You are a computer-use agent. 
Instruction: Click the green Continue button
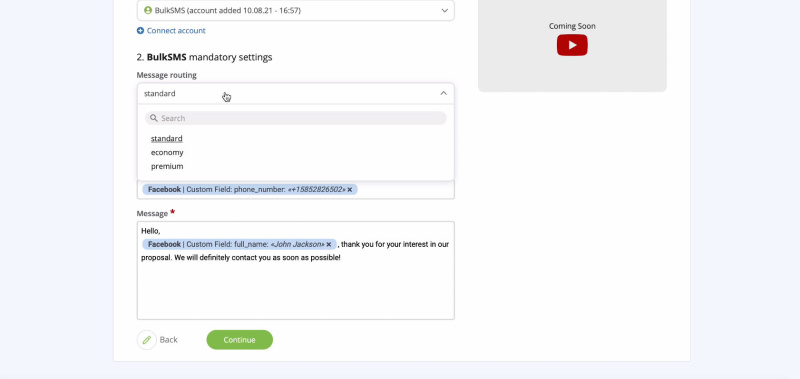[x=239, y=340]
